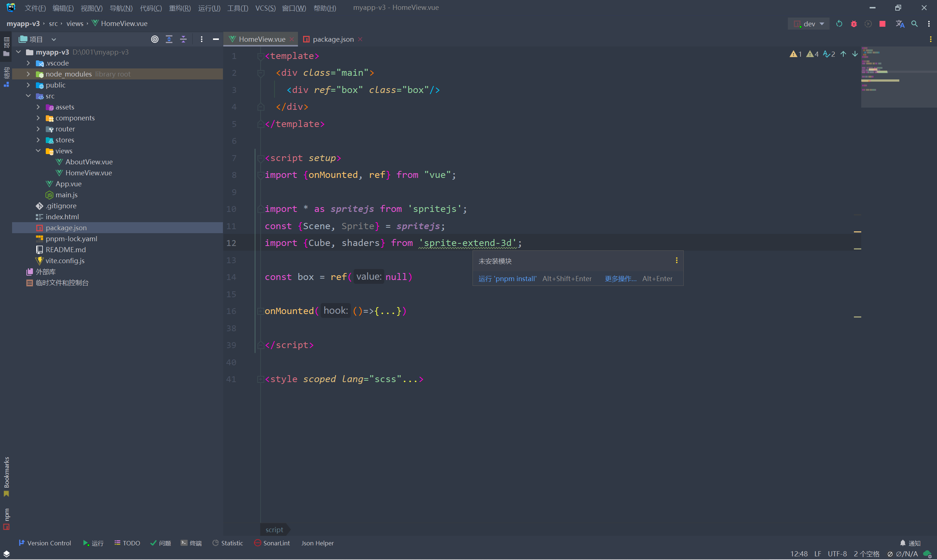The height and width of the screenshot is (560, 937).
Task: Open the VCS menu
Action: (x=265, y=8)
